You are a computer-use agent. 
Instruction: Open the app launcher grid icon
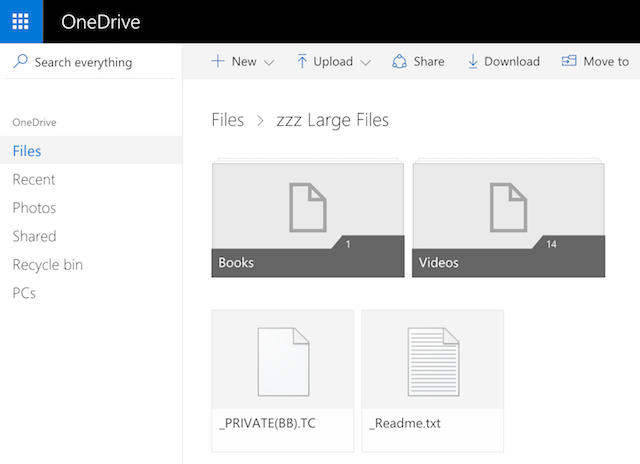[x=20, y=21]
